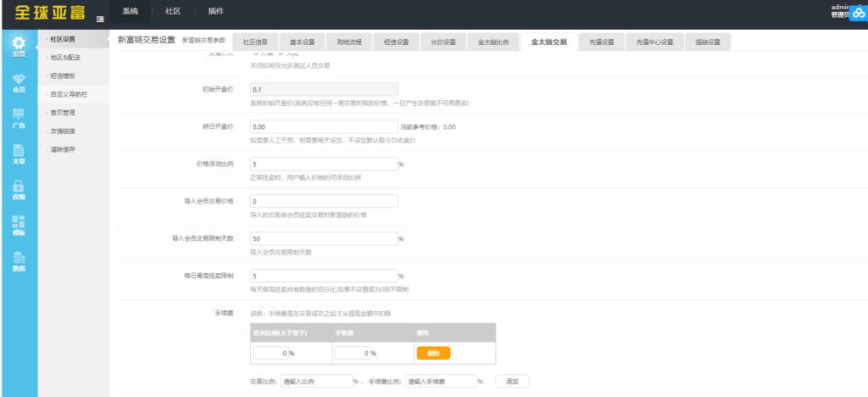This screenshot has height=397, width=868.
Task: Open 清除缓存 in the side menu
Action: [x=74, y=149]
